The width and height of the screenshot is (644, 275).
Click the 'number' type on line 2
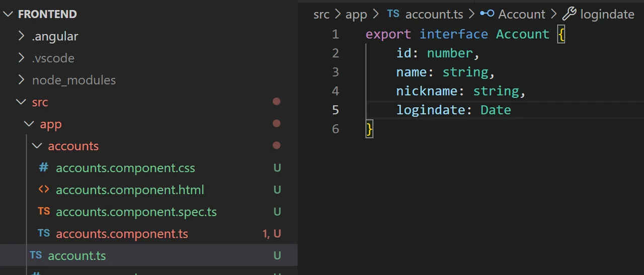click(x=450, y=53)
